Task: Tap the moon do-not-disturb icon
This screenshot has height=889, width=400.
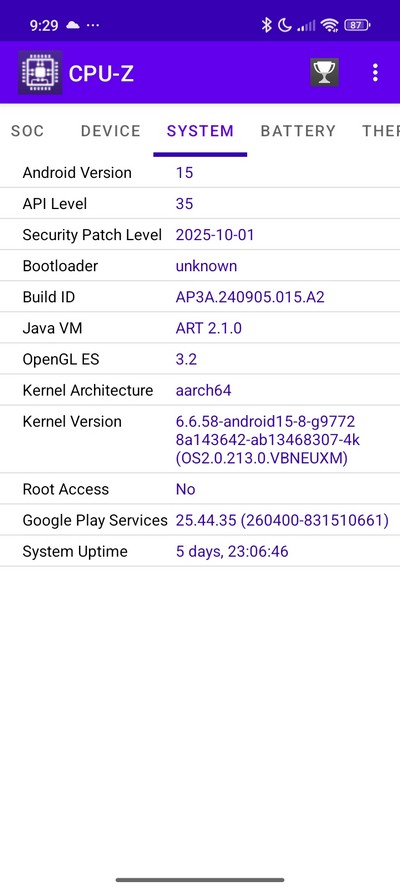Action: tap(284, 25)
